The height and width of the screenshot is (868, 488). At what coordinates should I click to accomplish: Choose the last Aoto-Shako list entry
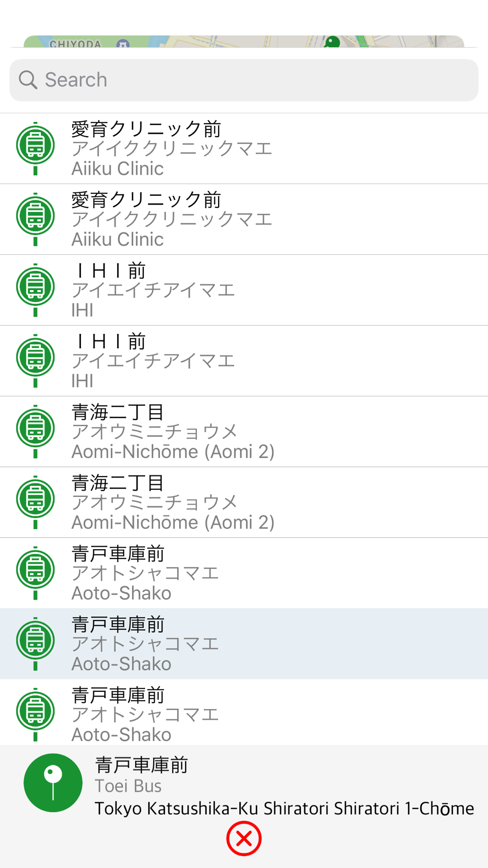pyautogui.click(x=244, y=712)
